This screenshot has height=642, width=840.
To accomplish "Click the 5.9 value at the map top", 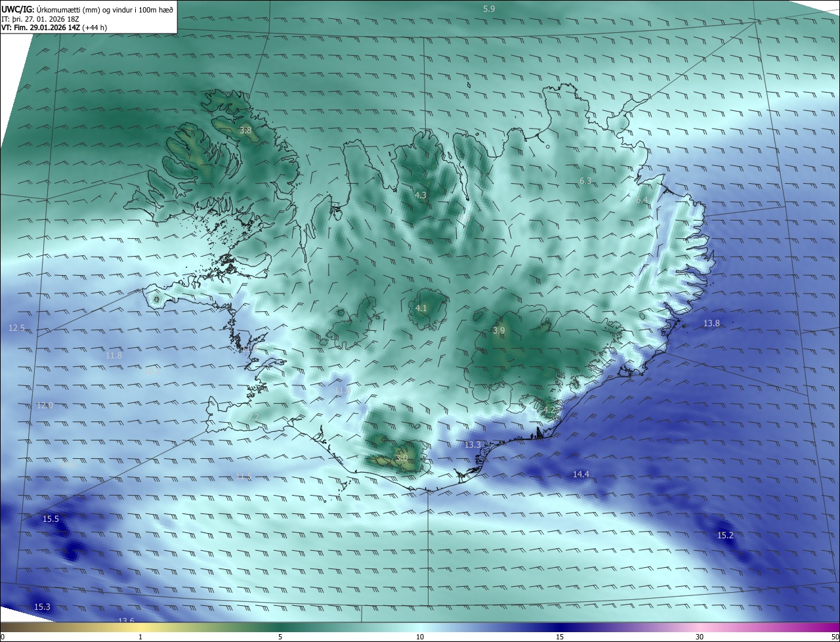I will 489,9.
